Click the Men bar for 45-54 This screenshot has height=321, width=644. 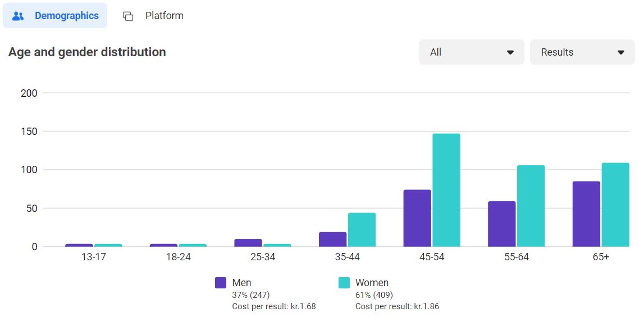click(x=417, y=218)
